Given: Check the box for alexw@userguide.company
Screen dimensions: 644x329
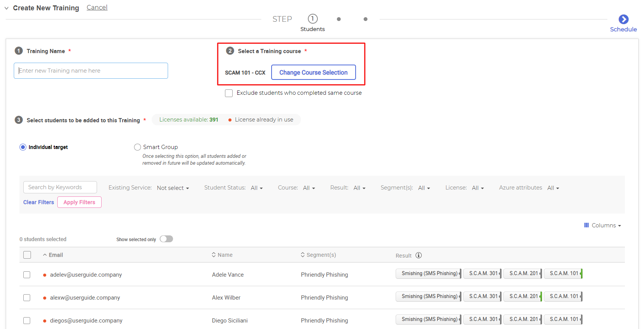Looking at the screenshot, I should 27,298.
